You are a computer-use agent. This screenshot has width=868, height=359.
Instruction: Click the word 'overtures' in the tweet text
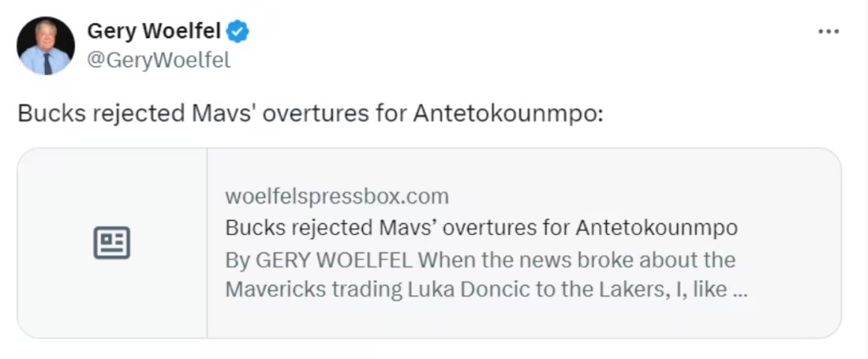(314, 114)
